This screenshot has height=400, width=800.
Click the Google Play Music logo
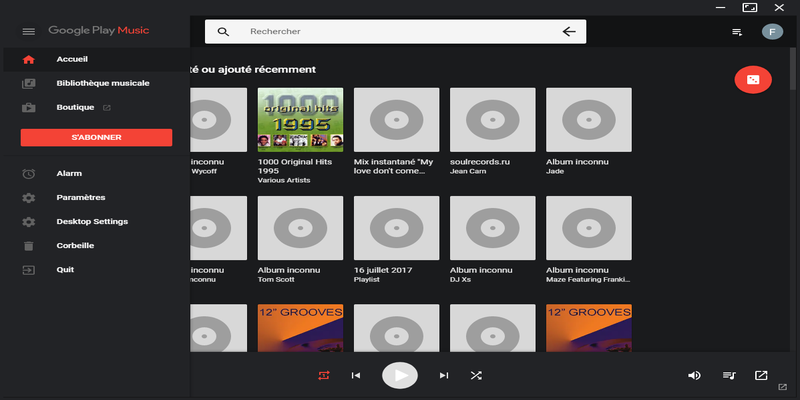pos(99,31)
